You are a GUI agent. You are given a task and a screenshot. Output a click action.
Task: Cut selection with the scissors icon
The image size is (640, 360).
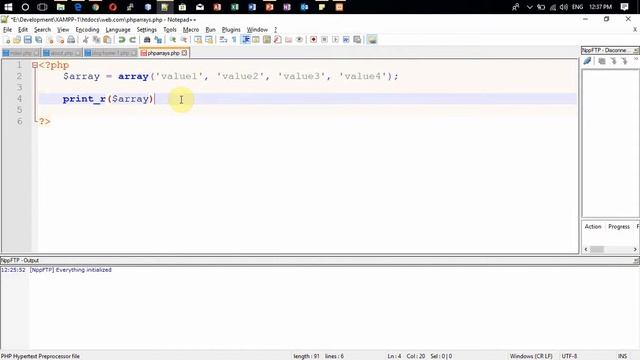pyautogui.click(x=85, y=40)
